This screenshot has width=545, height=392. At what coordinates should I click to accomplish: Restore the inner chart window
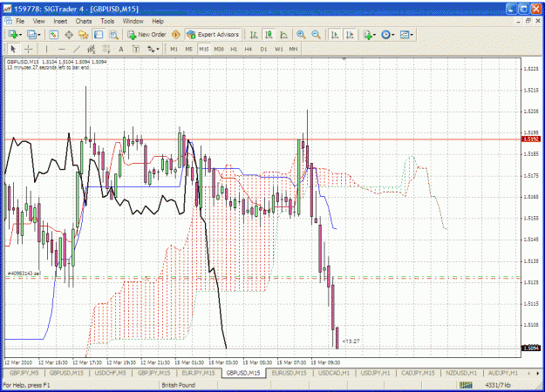pos(528,21)
